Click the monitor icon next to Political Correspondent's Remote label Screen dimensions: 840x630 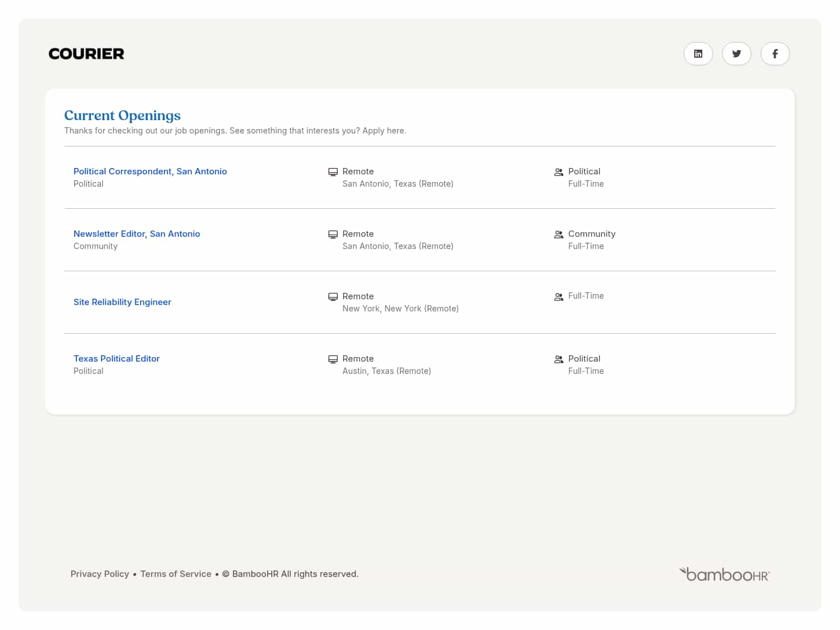pyautogui.click(x=333, y=171)
